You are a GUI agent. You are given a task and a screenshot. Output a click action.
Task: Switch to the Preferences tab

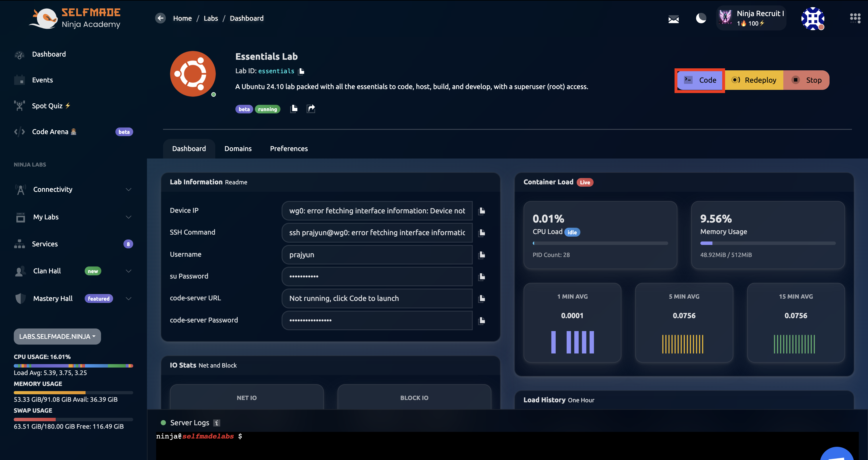click(289, 149)
